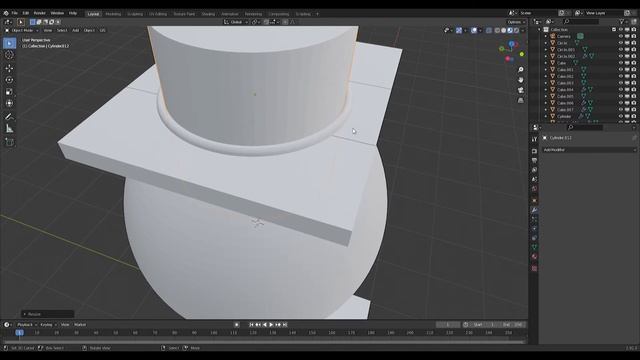Click the Play Animation button

point(271,325)
